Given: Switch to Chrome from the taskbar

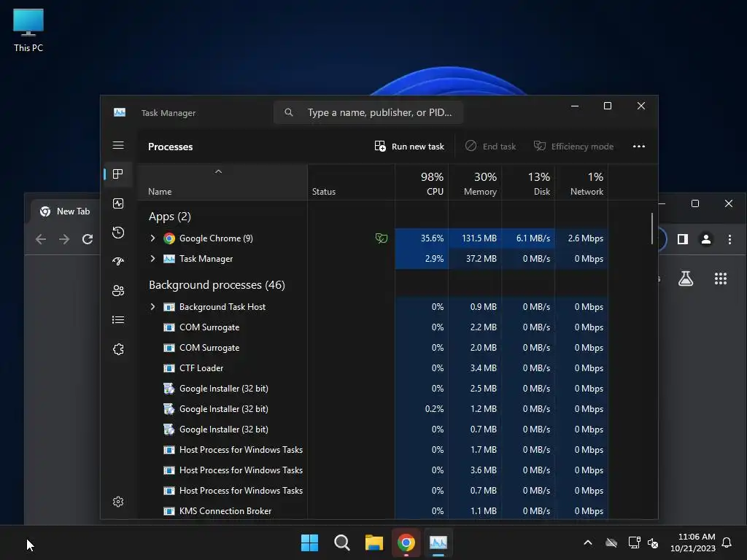Looking at the screenshot, I should (406, 542).
